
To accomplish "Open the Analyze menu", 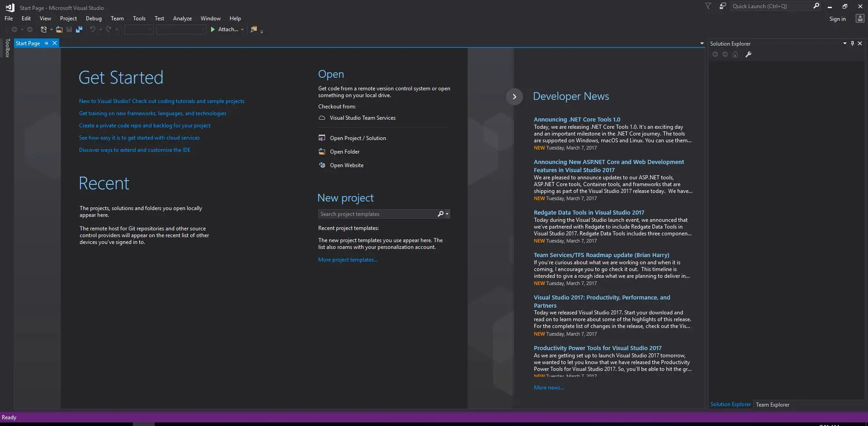I will [182, 19].
